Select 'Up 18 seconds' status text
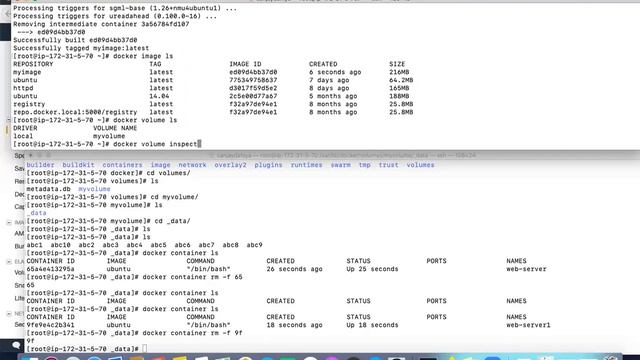Image resolution: width=640 pixels, height=360 pixels. [x=372, y=325]
